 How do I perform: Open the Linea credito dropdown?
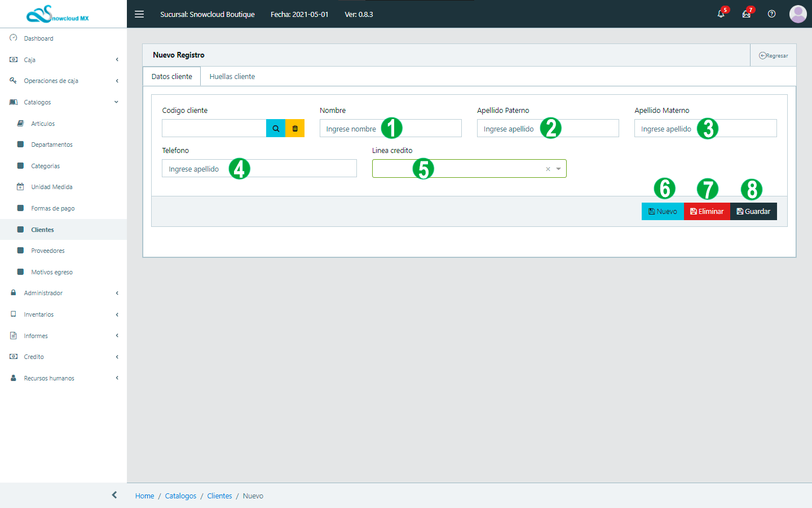point(558,169)
